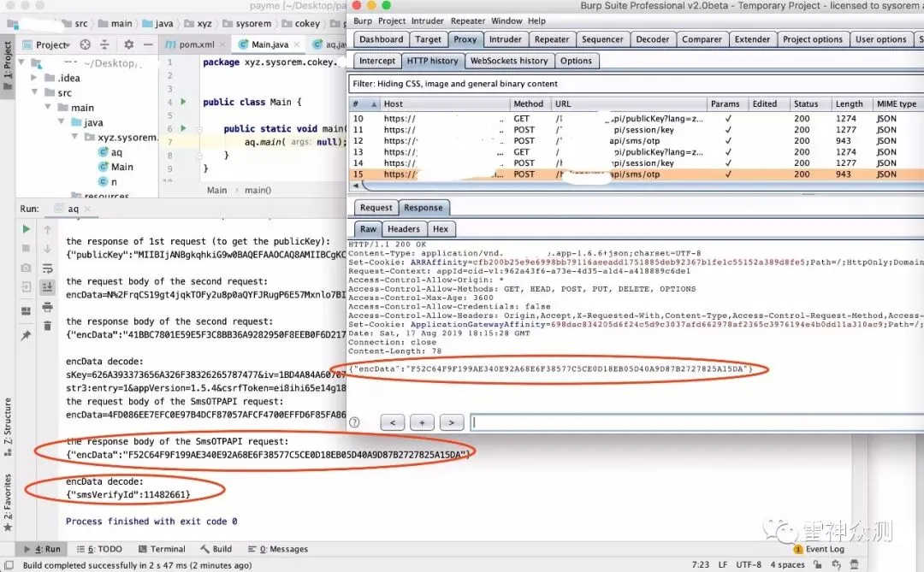The image size is (924, 572).
Task: Collapse the java folder in tree
Action: click(62, 121)
